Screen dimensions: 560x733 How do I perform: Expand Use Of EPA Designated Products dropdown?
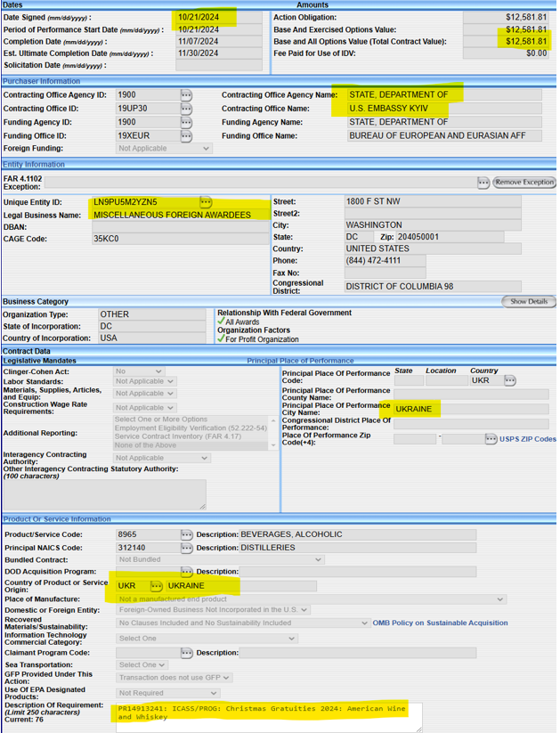point(167,693)
